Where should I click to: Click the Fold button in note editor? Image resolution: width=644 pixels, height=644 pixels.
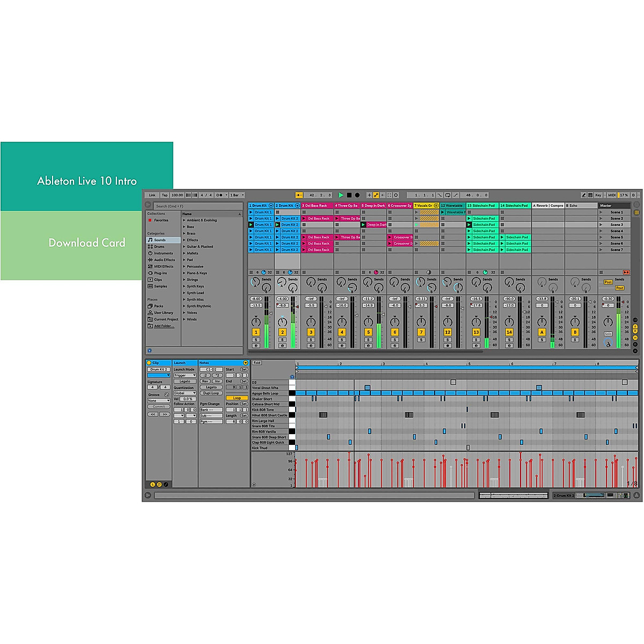coord(257,363)
